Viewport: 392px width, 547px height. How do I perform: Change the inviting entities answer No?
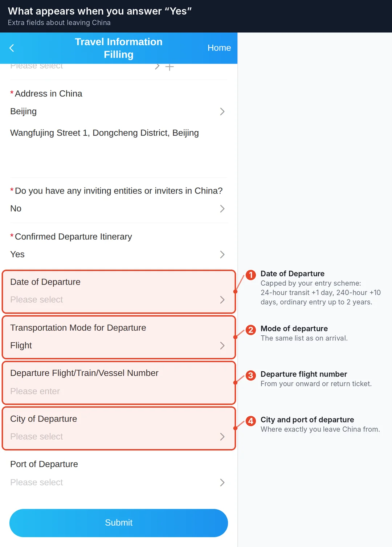pyautogui.click(x=119, y=209)
